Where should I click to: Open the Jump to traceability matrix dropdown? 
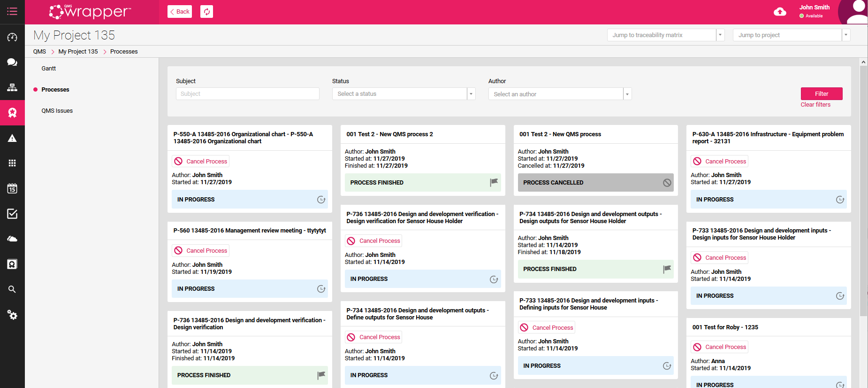coord(720,35)
